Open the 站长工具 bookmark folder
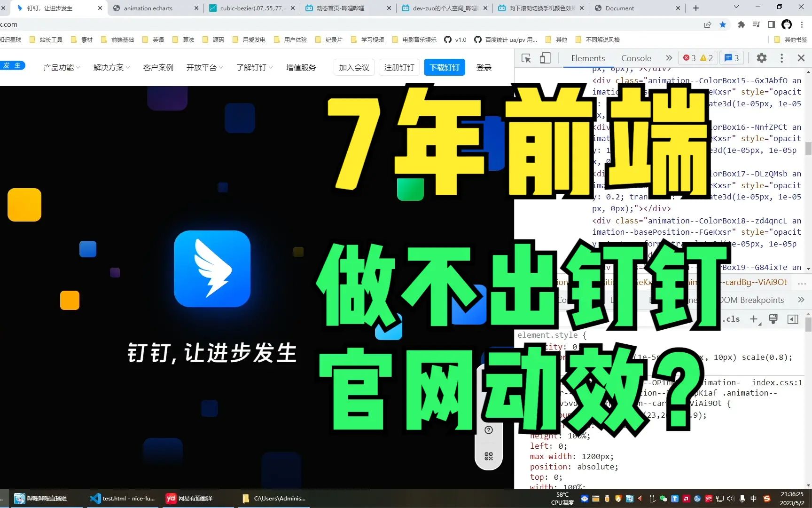The width and height of the screenshot is (812, 508). tap(46, 40)
